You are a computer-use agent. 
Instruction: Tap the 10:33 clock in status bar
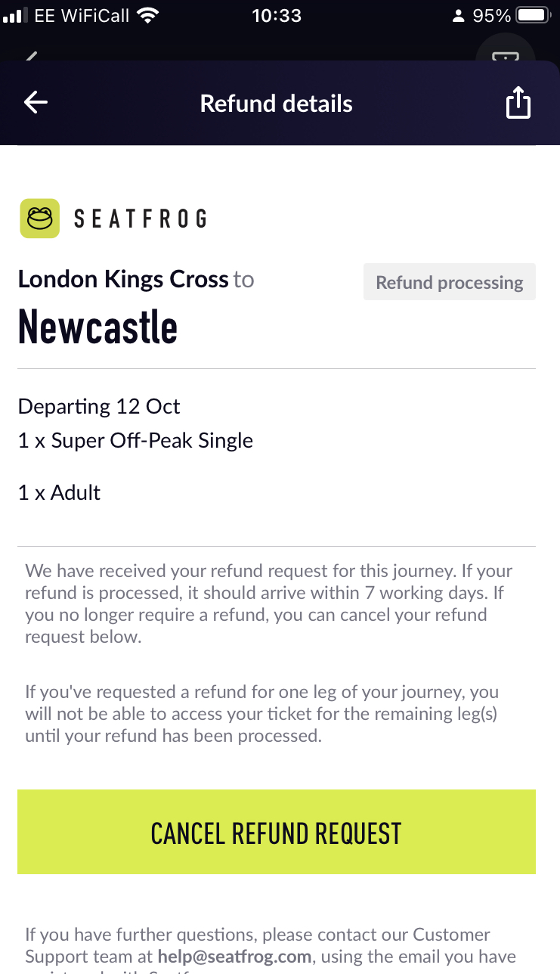click(x=277, y=15)
